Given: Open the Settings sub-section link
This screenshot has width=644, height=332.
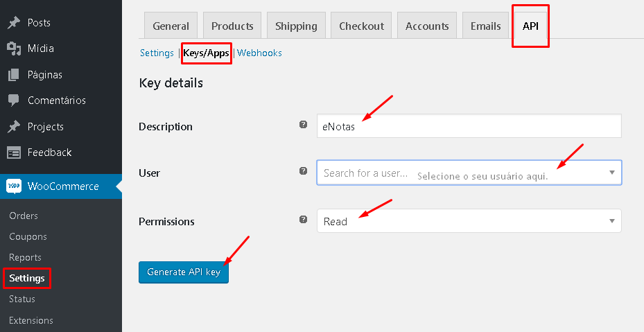Looking at the screenshot, I should click(x=157, y=53).
